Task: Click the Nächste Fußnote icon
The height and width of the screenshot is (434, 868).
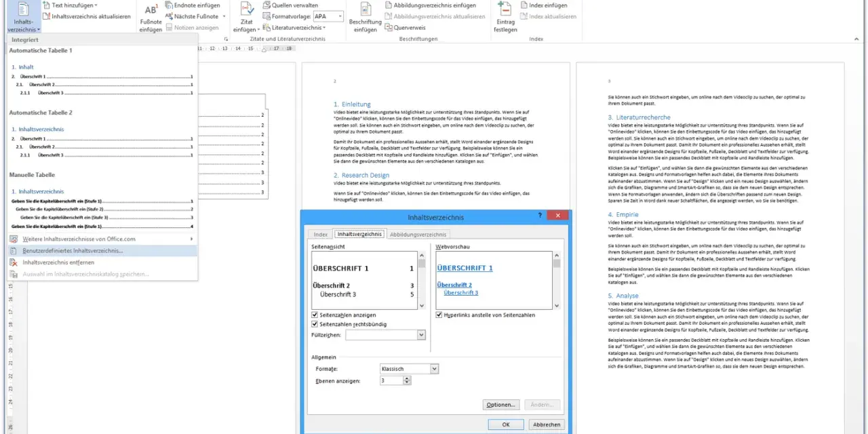Action: (169, 16)
